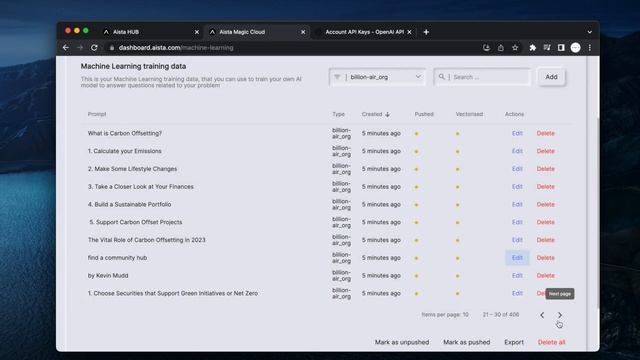
Task: Edit the Closer Look at Your Finances row
Action: [x=517, y=187]
